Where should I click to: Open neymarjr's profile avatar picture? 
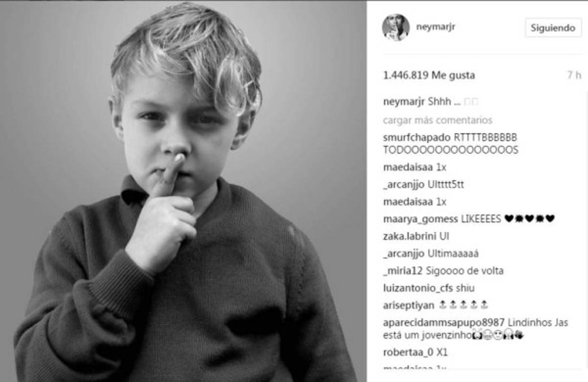(395, 27)
